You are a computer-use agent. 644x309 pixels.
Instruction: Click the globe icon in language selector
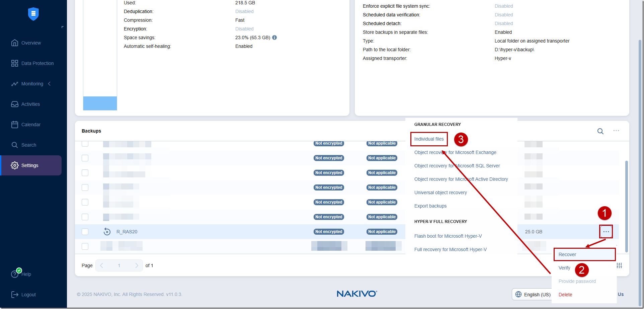click(518, 294)
